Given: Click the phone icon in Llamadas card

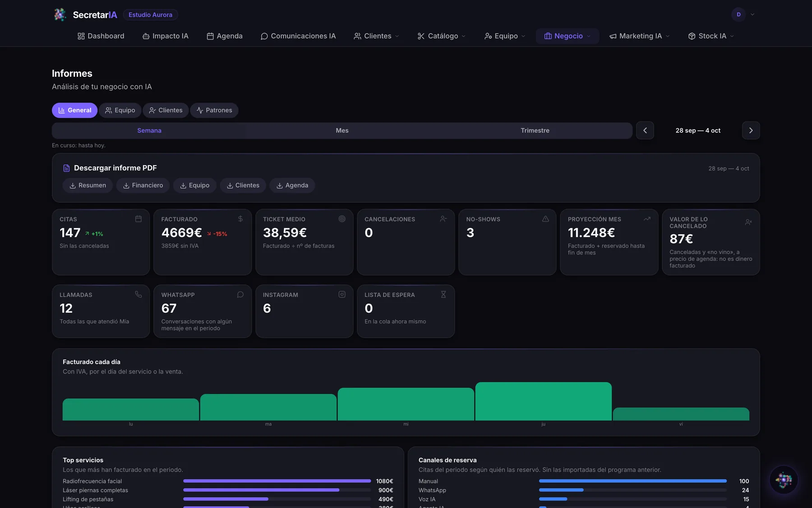Looking at the screenshot, I should click(x=138, y=294).
